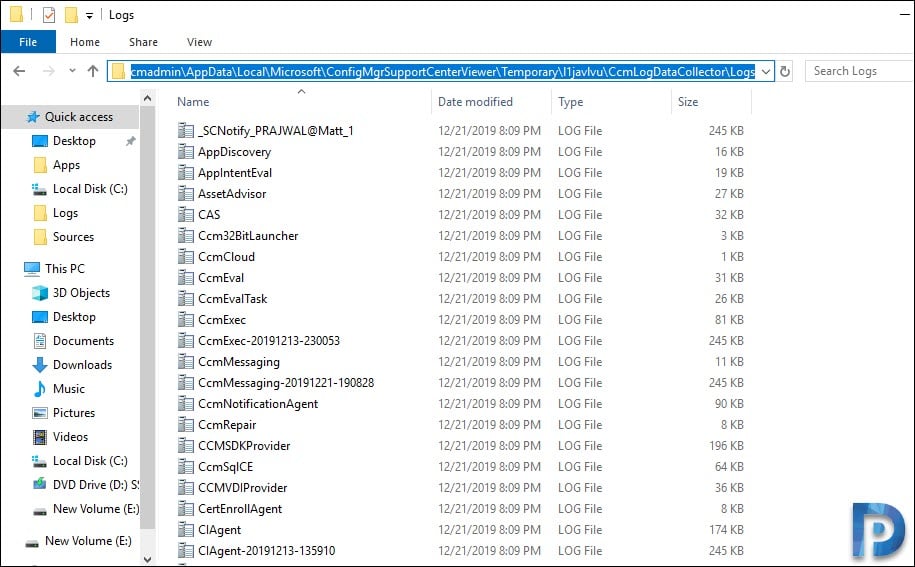This screenshot has width=915, height=567.
Task: Click the New folder icon in title bar
Action: pyautogui.click(x=71, y=15)
